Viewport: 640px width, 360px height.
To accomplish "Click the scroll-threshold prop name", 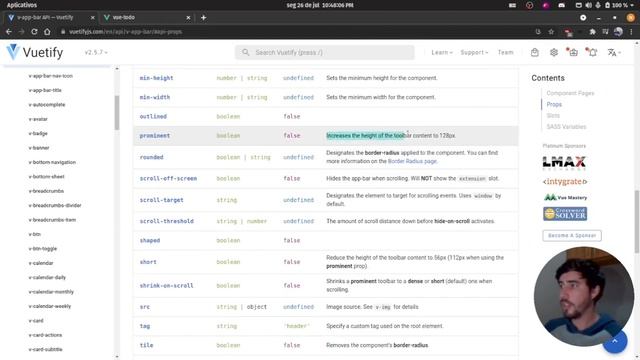I will 167,221.
